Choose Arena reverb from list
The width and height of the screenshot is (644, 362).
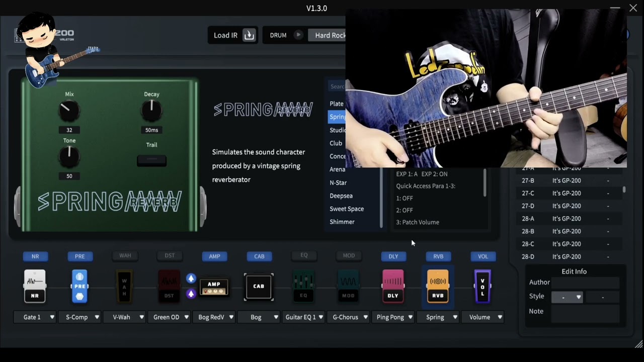pos(338,169)
